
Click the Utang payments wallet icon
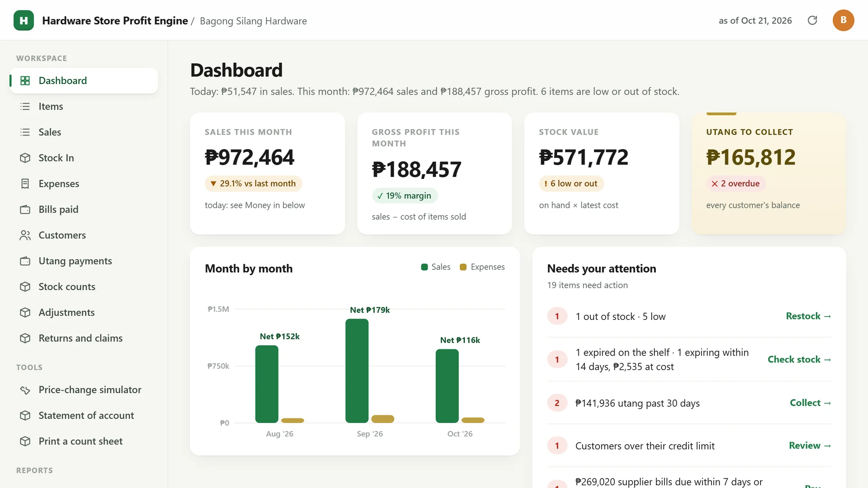pyautogui.click(x=25, y=261)
